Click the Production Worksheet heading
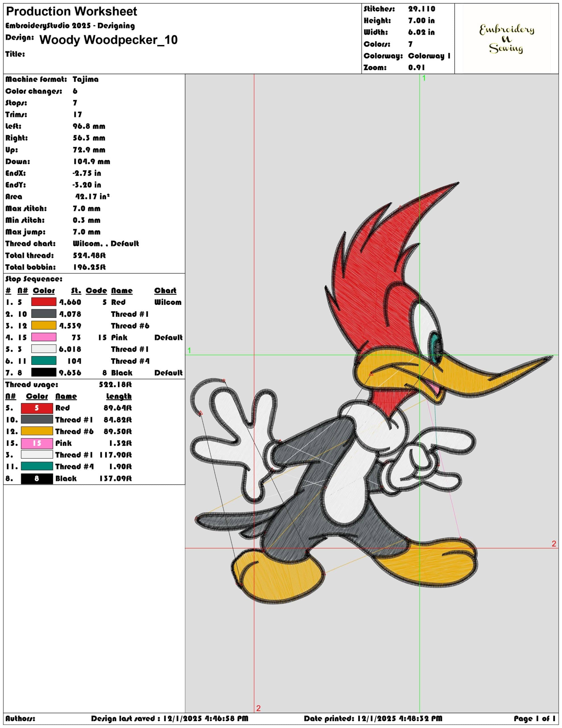 (72, 12)
